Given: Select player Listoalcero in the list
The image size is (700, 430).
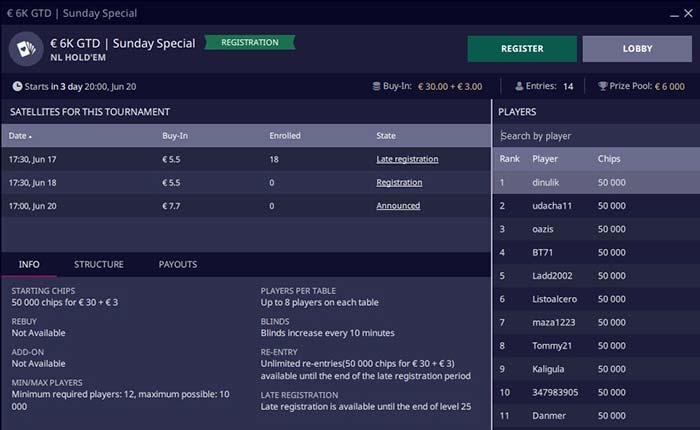Looking at the screenshot, I should tap(596, 299).
